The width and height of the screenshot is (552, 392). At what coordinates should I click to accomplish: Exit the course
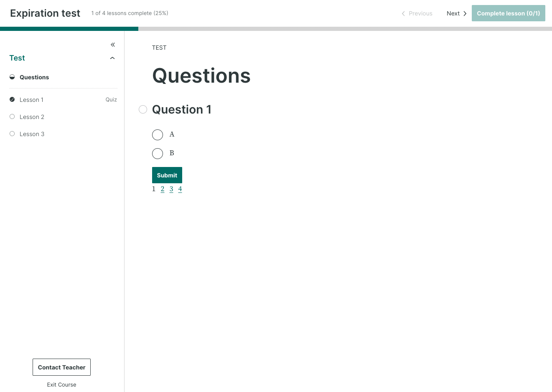(x=61, y=385)
